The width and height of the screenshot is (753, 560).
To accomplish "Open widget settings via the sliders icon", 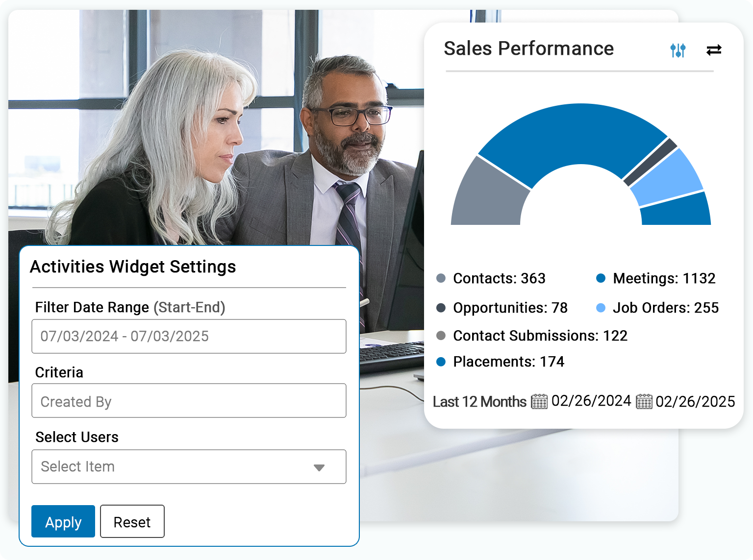I will [678, 50].
